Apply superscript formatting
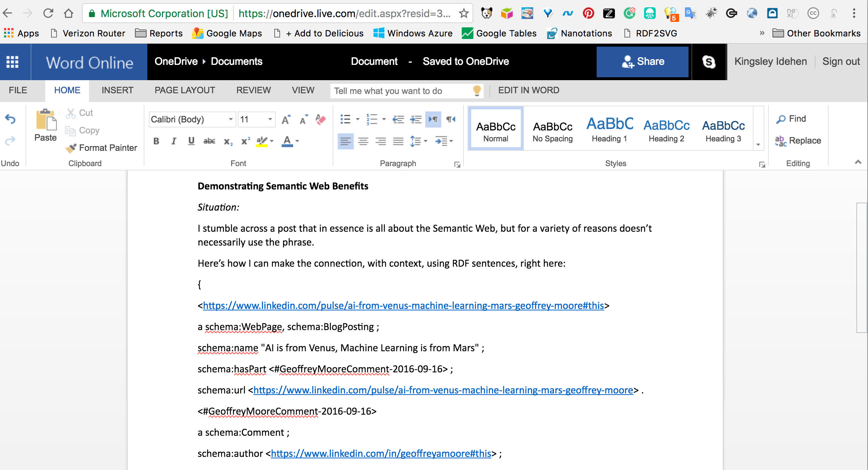Viewport: 868px width, 470px height. pos(245,141)
